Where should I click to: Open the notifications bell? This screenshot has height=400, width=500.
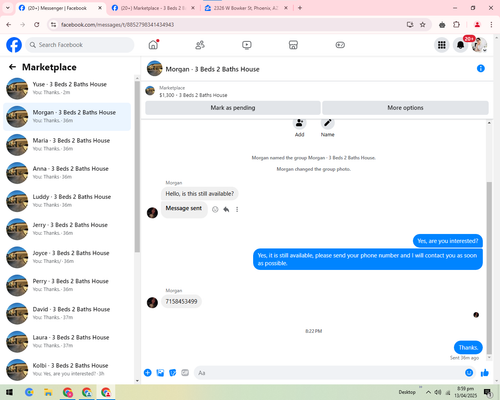[x=461, y=45]
